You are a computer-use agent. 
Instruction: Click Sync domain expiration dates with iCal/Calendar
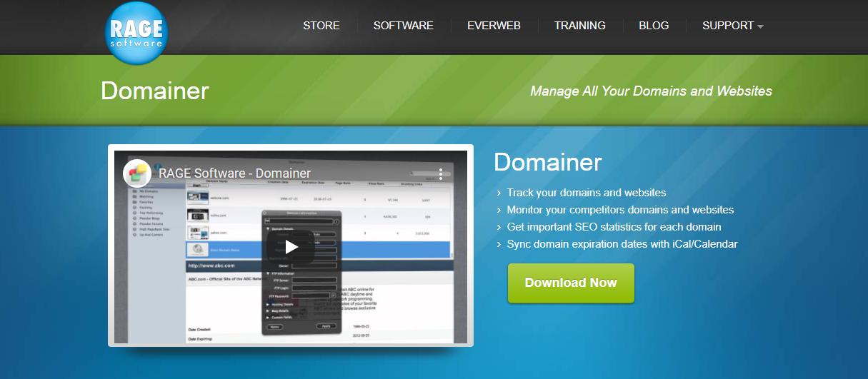click(x=622, y=244)
